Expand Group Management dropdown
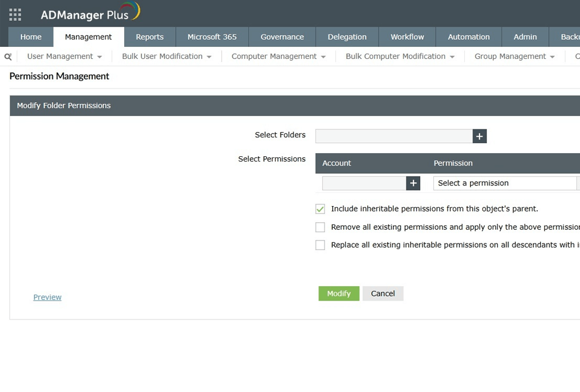The image size is (580, 392). tap(515, 56)
